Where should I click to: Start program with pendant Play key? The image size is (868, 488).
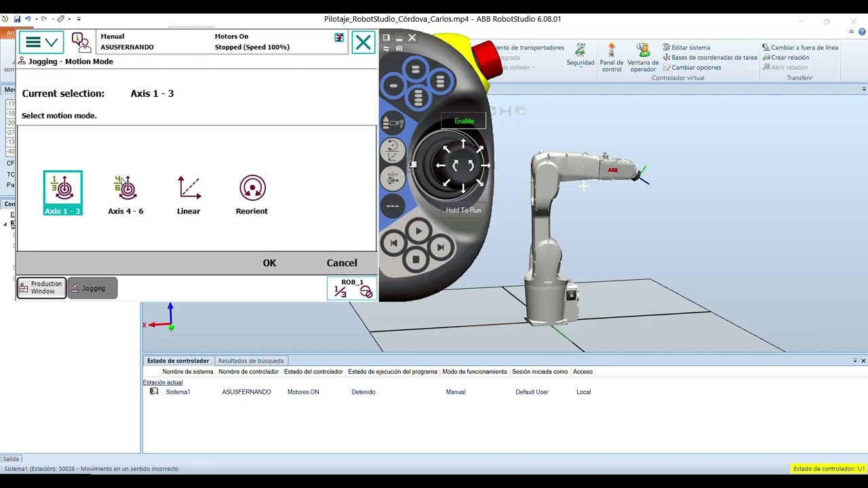(x=418, y=231)
